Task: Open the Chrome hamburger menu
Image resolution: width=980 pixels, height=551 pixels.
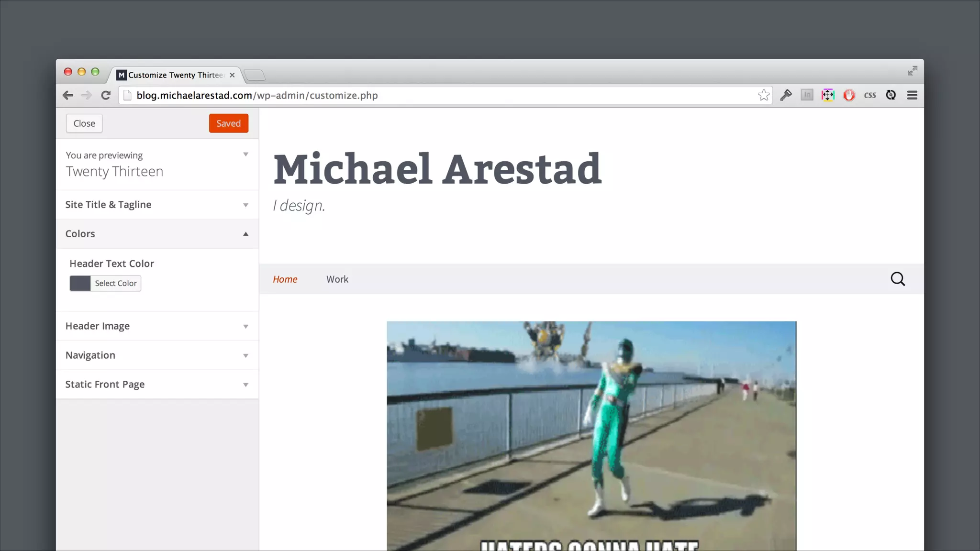Action: (x=912, y=95)
